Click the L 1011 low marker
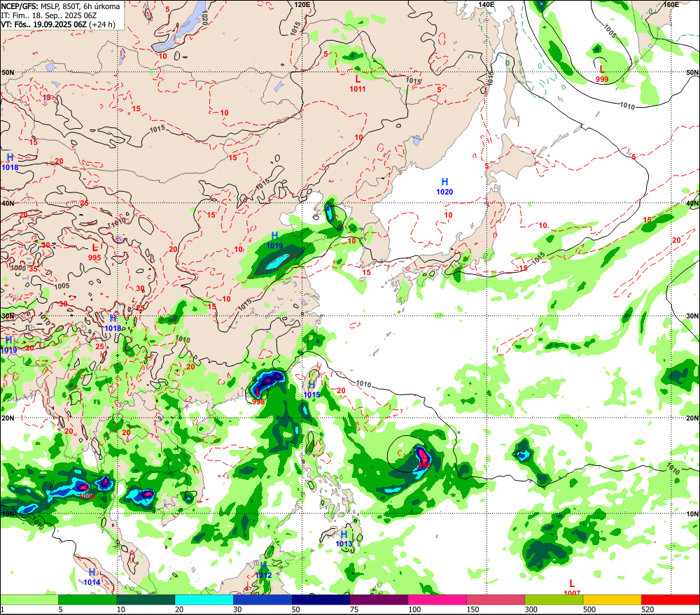700x615 pixels. [x=358, y=83]
